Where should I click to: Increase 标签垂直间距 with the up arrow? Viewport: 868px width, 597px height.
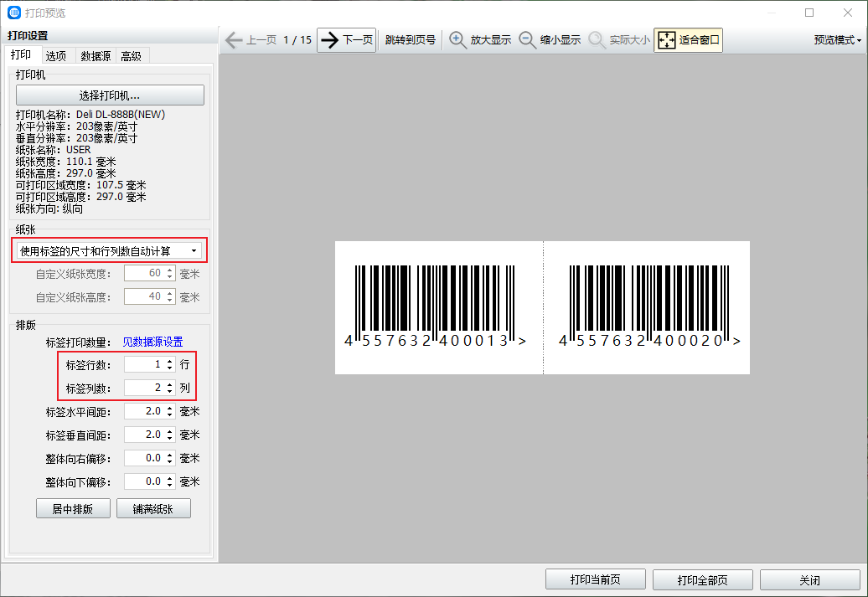(170, 431)
